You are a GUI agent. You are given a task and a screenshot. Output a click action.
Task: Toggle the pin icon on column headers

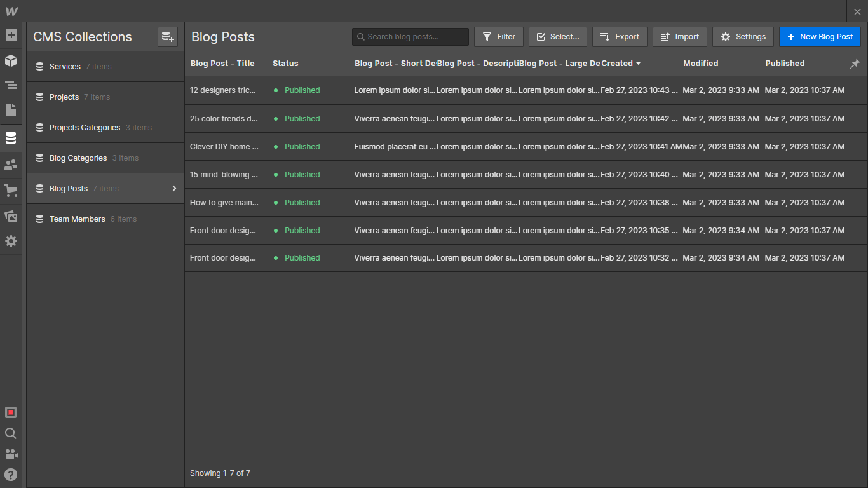point(855,64)
